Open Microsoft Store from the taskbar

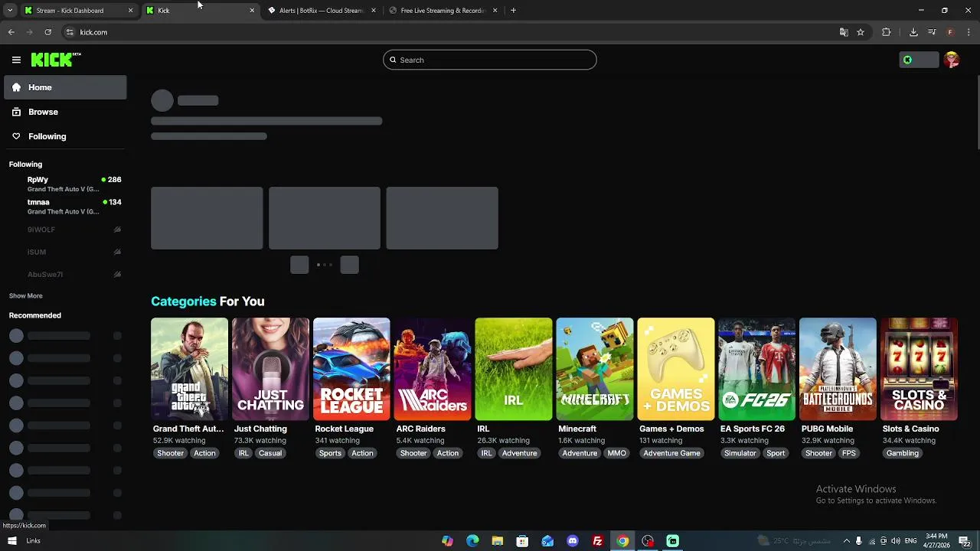(522, 541)
